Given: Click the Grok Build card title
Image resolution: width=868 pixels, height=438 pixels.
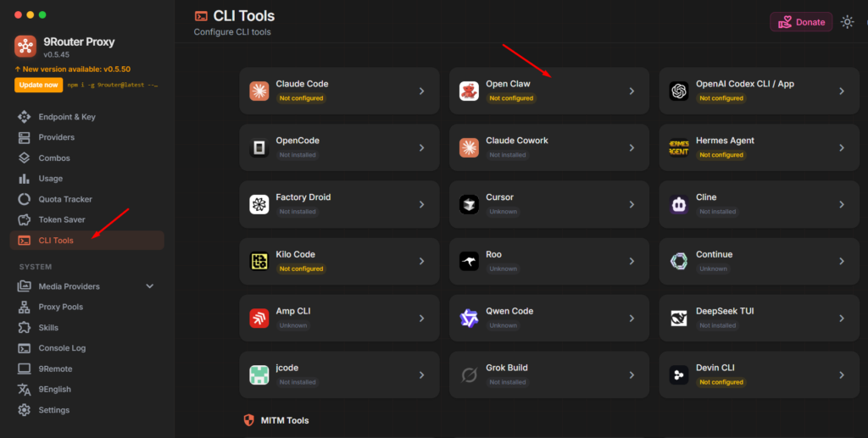Looking at the screenshot, I should [507, 368].
